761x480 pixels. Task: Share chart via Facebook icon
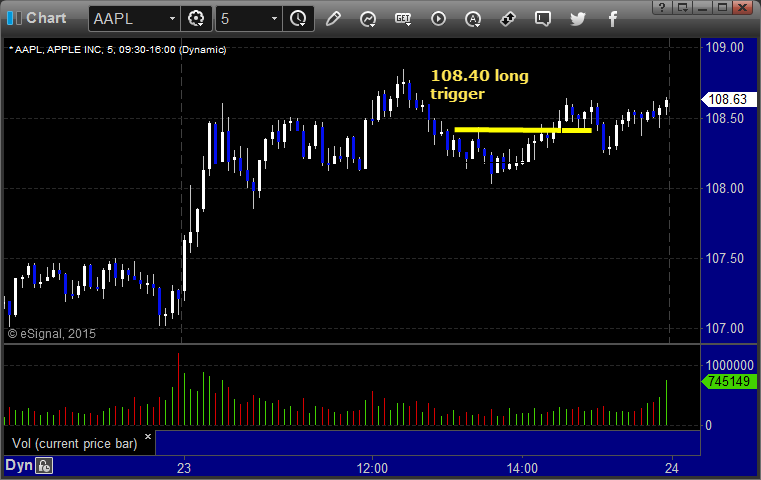(x=612, y=19)
